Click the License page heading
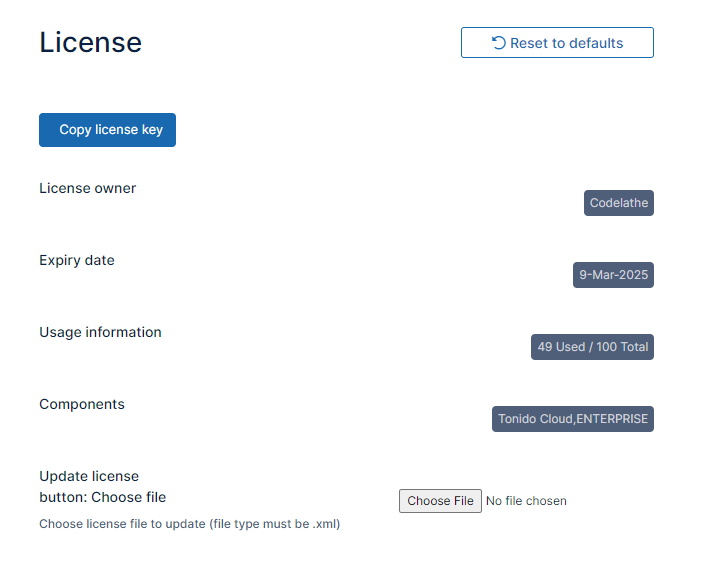 pyautogui.click(x=90, y=43)
